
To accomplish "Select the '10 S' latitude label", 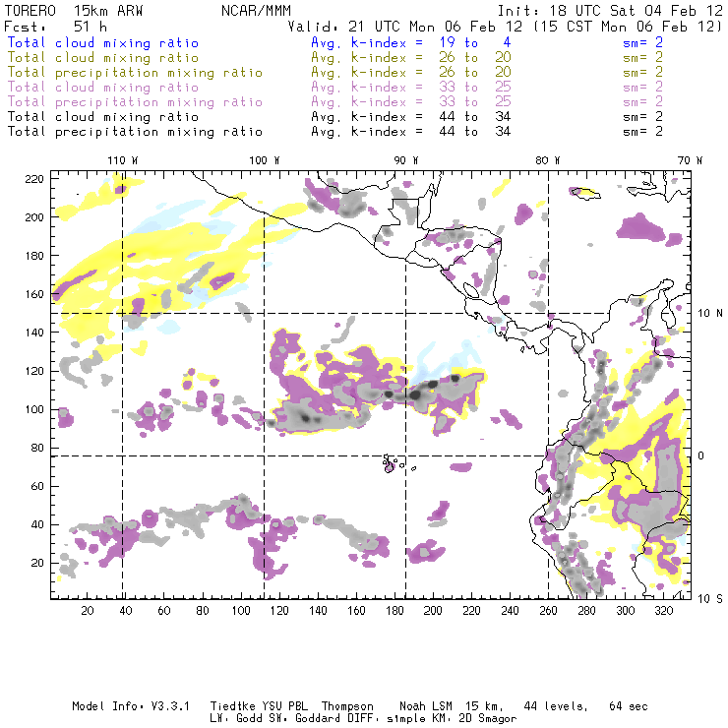I will click(710, 599).
